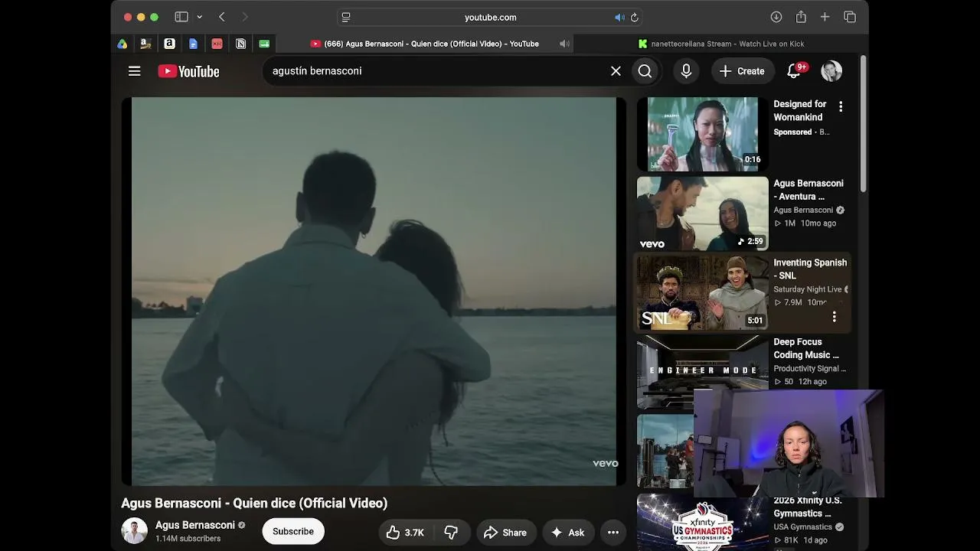Mute audio via address bar speaker icon

[x=619, y=17]
